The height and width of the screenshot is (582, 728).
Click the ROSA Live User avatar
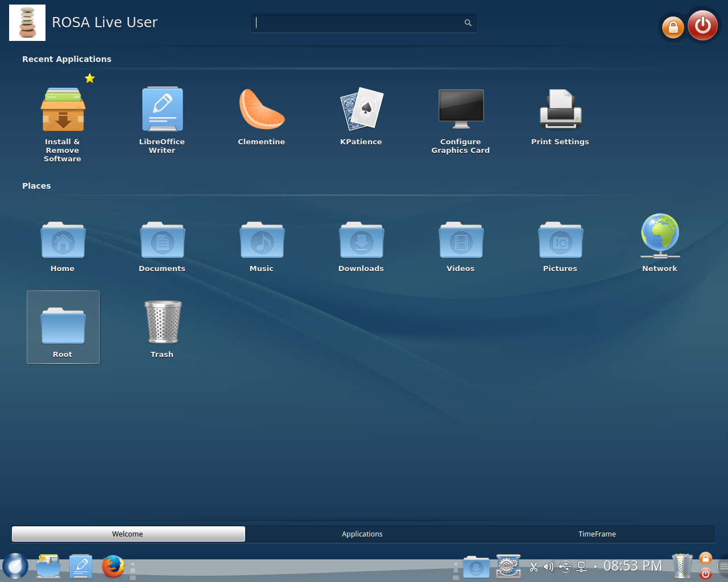pos(27,23)
